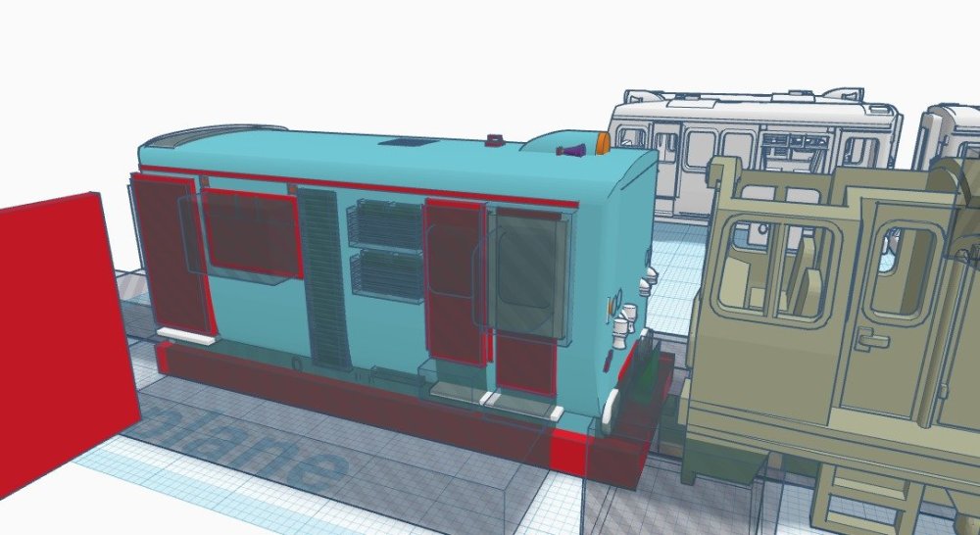Select the red panel below the gray cab window
Image resolution: width=980 pixels, height=535 pixels.
pos(524,365)
